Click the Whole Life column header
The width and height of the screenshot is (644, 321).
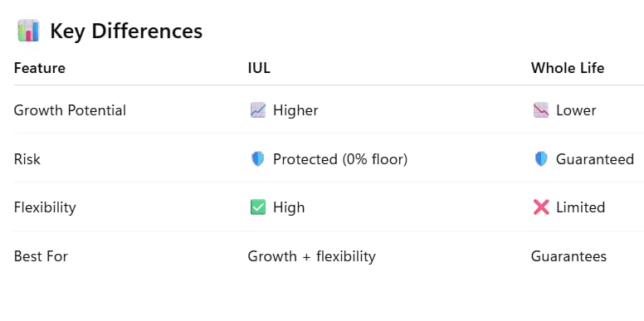click(x=567, y=68)
